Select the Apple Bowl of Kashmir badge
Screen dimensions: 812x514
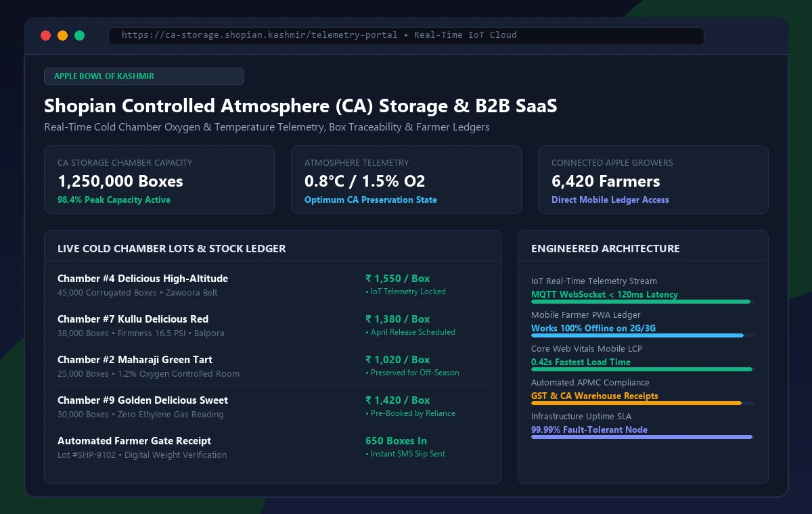coord(144,76)
